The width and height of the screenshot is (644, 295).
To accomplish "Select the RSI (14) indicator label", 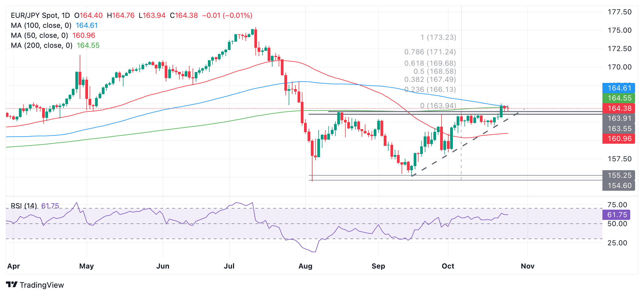I will 24,206.
